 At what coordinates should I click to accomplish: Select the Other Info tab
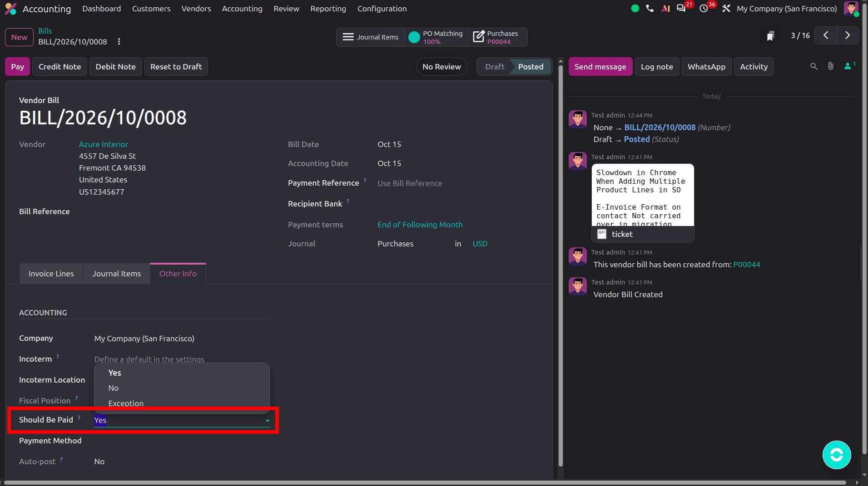(x=178, y=274)
